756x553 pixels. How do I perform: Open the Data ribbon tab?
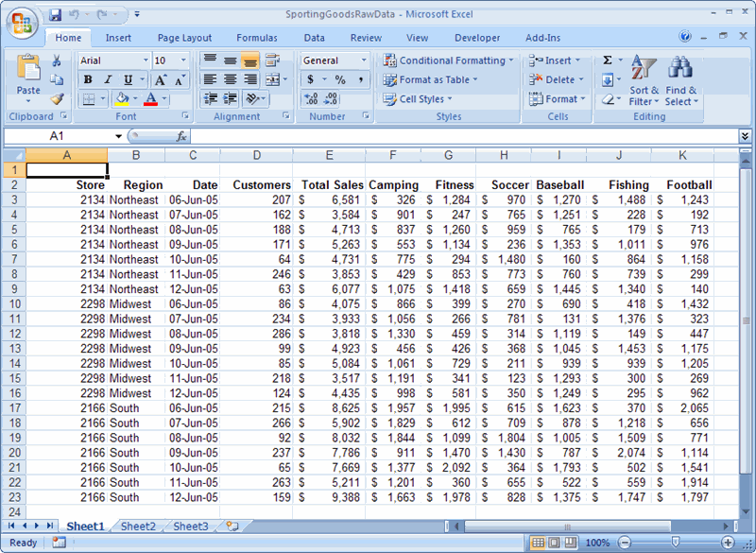tap(314, 38)
